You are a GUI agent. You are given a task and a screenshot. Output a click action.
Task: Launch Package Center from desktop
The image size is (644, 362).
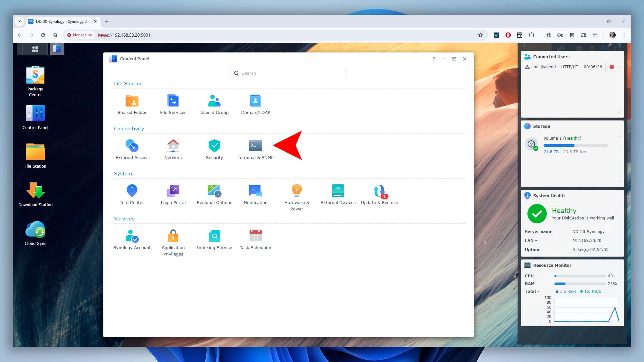coord(35,81)
